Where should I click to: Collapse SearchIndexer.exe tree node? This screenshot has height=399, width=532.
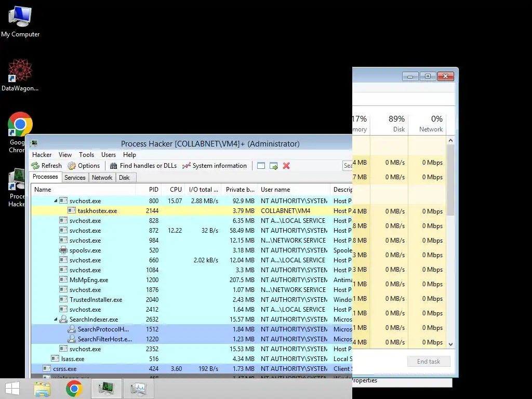click(x=56, y=320)
